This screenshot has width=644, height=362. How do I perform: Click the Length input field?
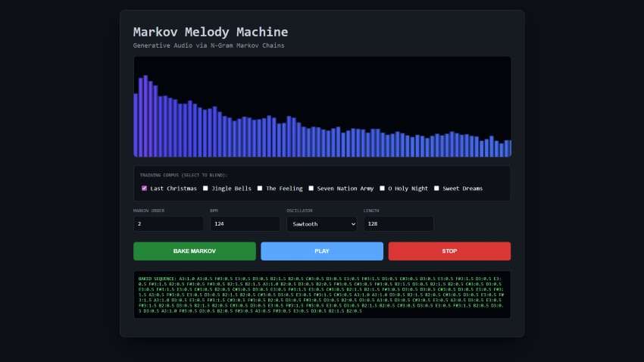[x=399, y=223]
